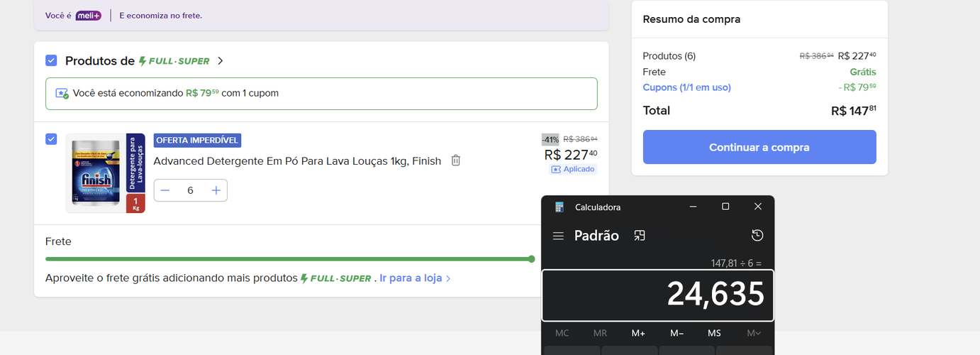Image resolution: width=980 pixels, height=355 pixels.
Task: Click the Aplicado coupon tag
Action: (x=573, y=169)
